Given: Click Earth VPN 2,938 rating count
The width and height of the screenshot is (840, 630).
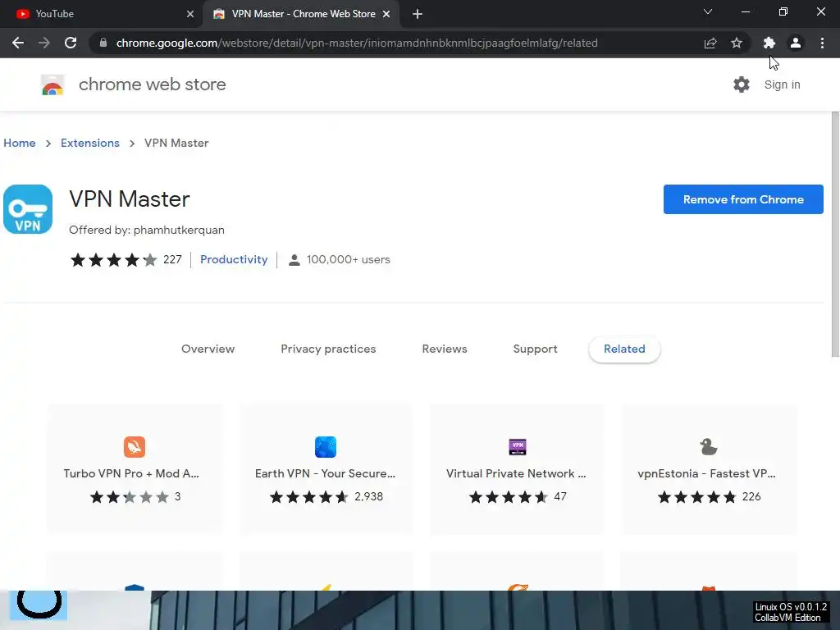Looking at the screenshot, I should [x=368, y=496].
